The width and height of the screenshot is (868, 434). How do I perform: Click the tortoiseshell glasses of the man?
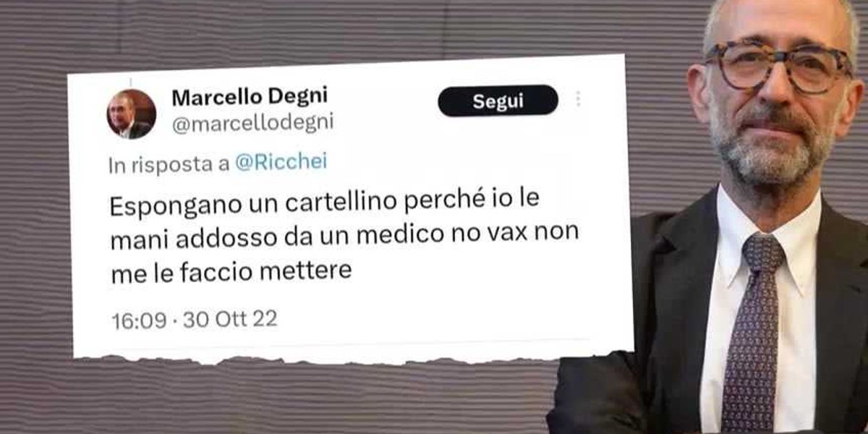coord(776,67)
